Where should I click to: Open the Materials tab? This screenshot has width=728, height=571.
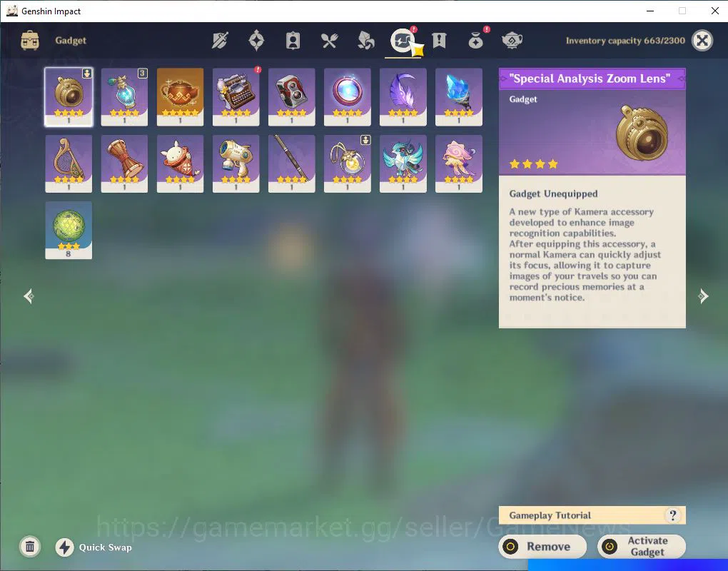(366, 41)
